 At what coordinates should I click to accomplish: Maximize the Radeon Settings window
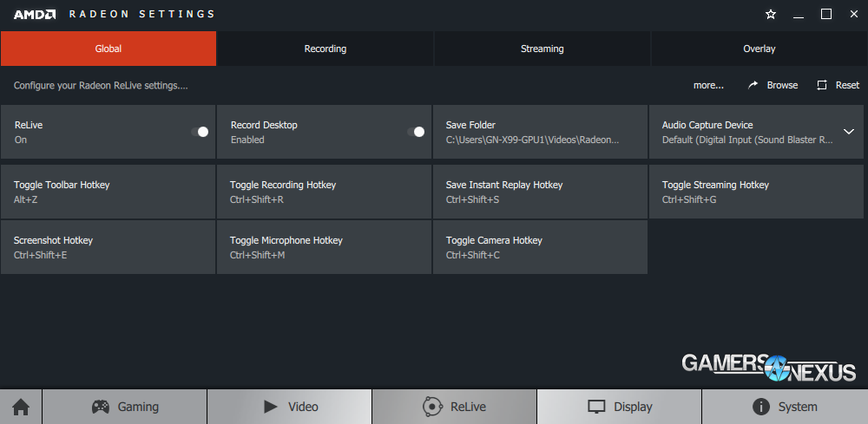(x=826, y=15)
